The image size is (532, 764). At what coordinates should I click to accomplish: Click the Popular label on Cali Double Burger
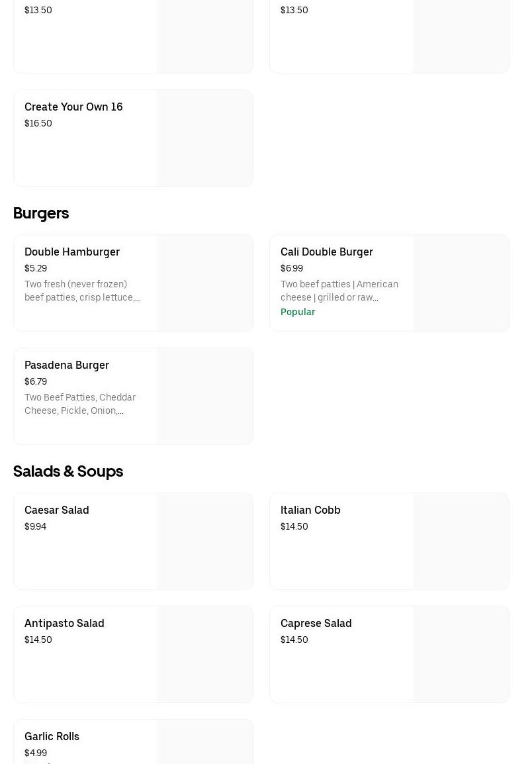[298, 312]
